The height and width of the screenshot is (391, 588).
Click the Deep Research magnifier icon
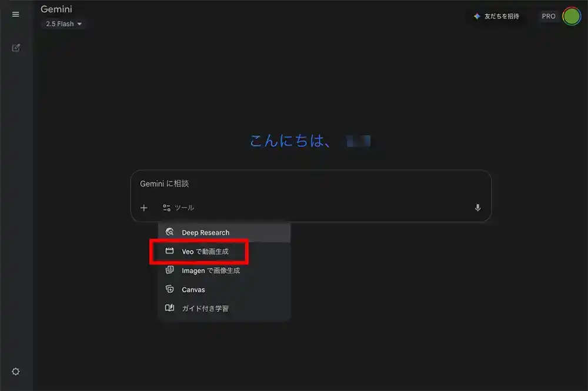point(170,232)
